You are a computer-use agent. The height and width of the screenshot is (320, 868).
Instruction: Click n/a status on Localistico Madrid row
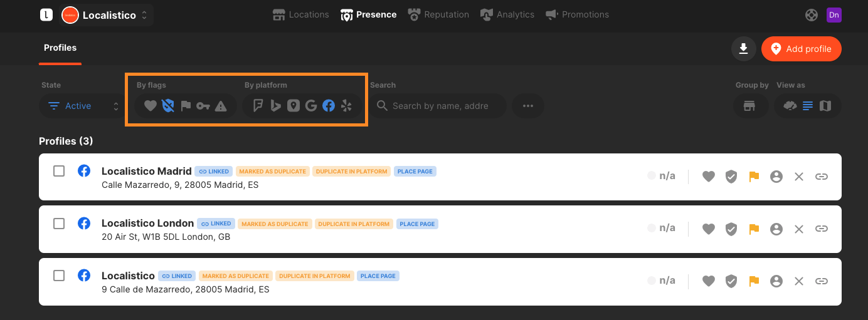click(x=662, y=176)
